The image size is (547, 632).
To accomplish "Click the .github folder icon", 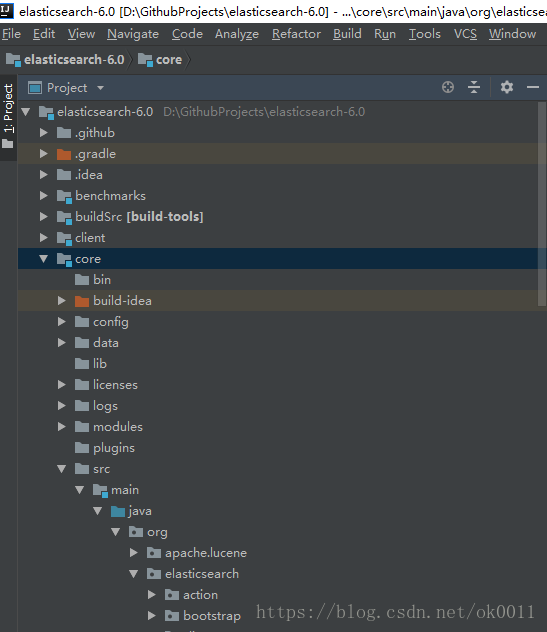I will [x=64, y=133].
